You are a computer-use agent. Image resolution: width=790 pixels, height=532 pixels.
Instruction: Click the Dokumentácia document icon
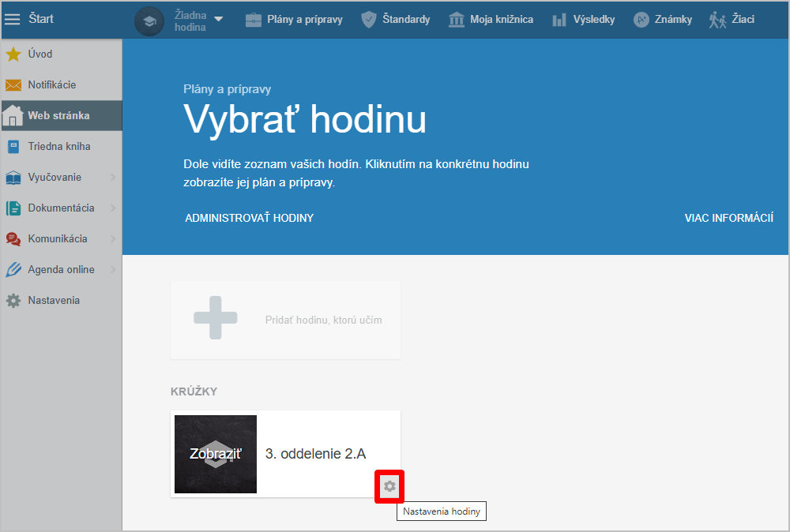click(13, 208)
